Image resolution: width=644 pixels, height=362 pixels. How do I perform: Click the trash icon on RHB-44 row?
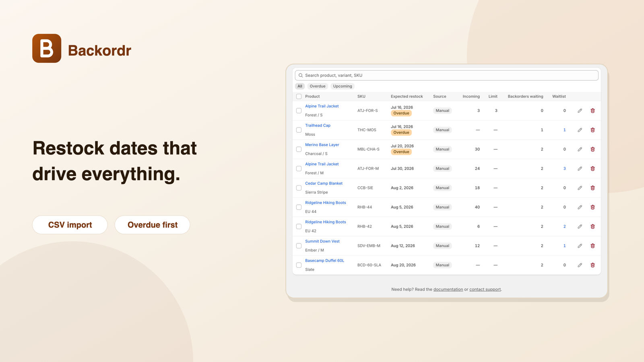[592, 207]
